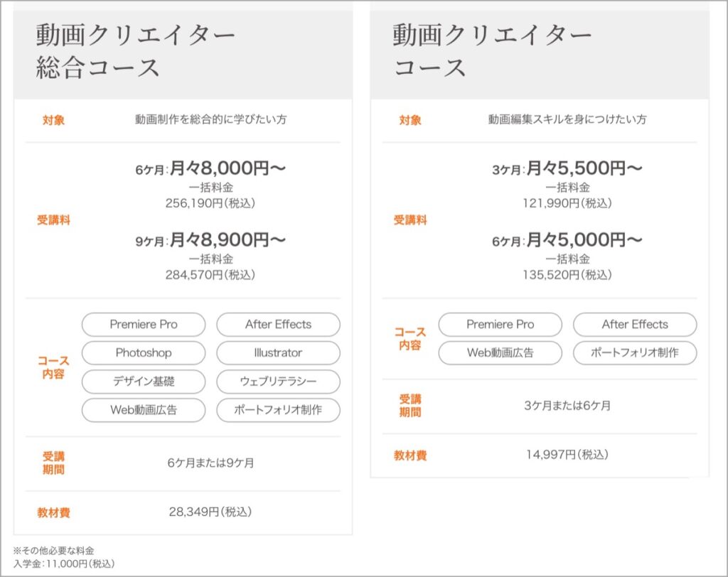Click Premiere Pro in the 総合コース card
728x577 pixels.
[x=144, y=325]
